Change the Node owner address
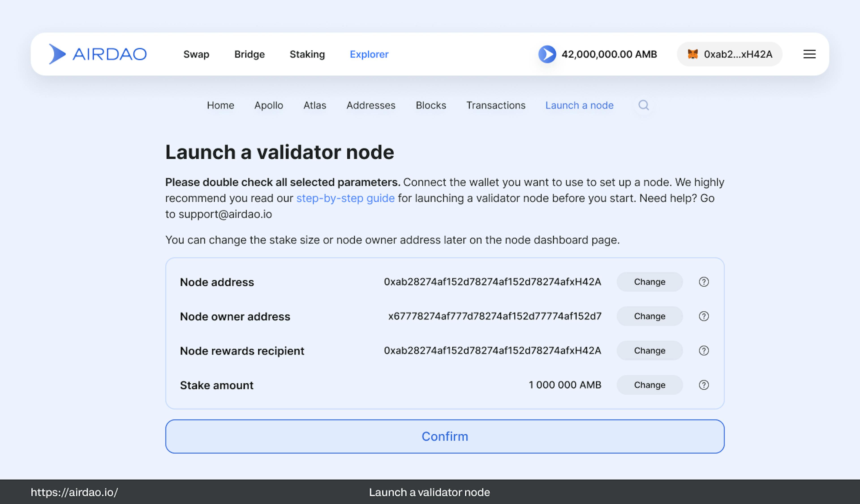Screen dimensions: 860x504 pos(649,316)
